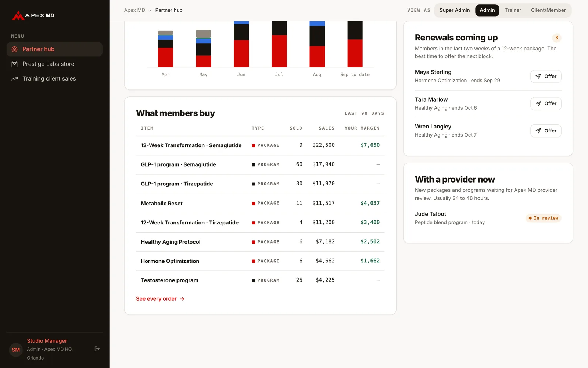Viewport: 588px width, 368px height.
Task: Click the renewals count badge showing 3
Action: pyautogui.click(x=557, y=38)
